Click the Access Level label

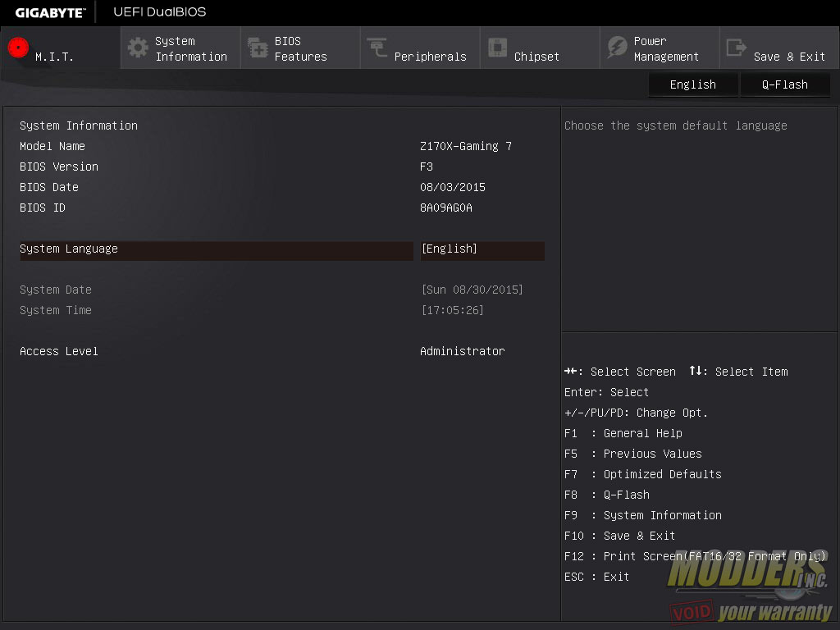[59, 351]
